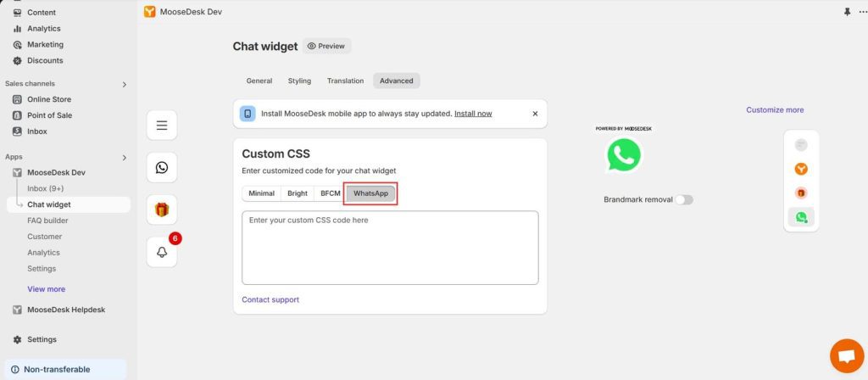Choose the Bright CSS preset
This screenshot has width=868, height=380.
[x=298, y=193]
